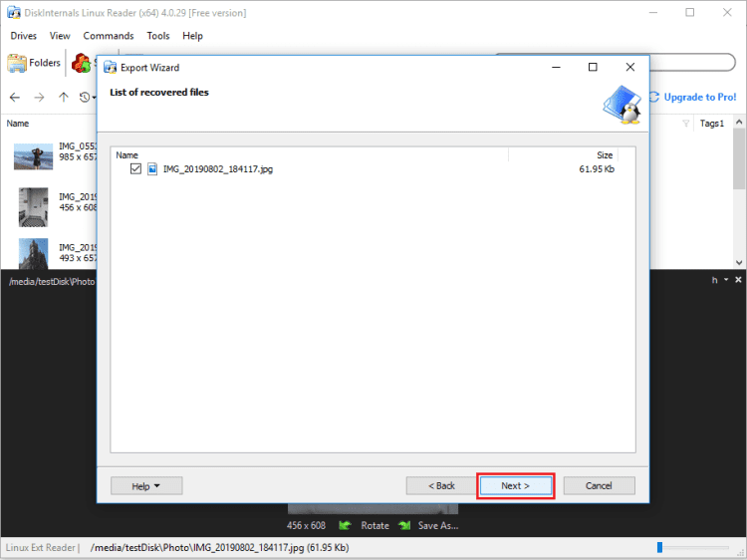Open the Commands menu
The width and height of the screenshot is (747, 560).
click(109, 36)
